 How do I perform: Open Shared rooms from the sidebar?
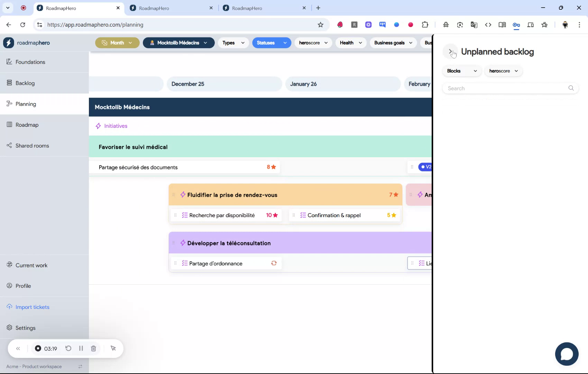point(32,145)
